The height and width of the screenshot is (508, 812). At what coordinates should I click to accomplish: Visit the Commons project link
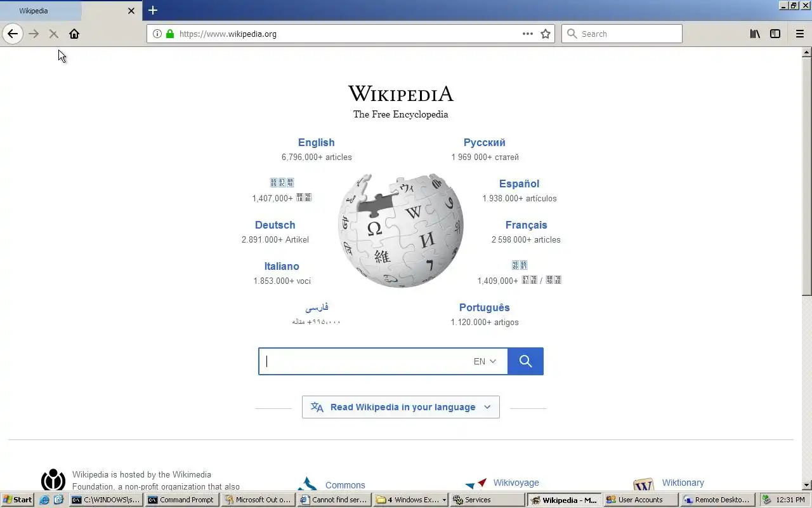point(345,485)
